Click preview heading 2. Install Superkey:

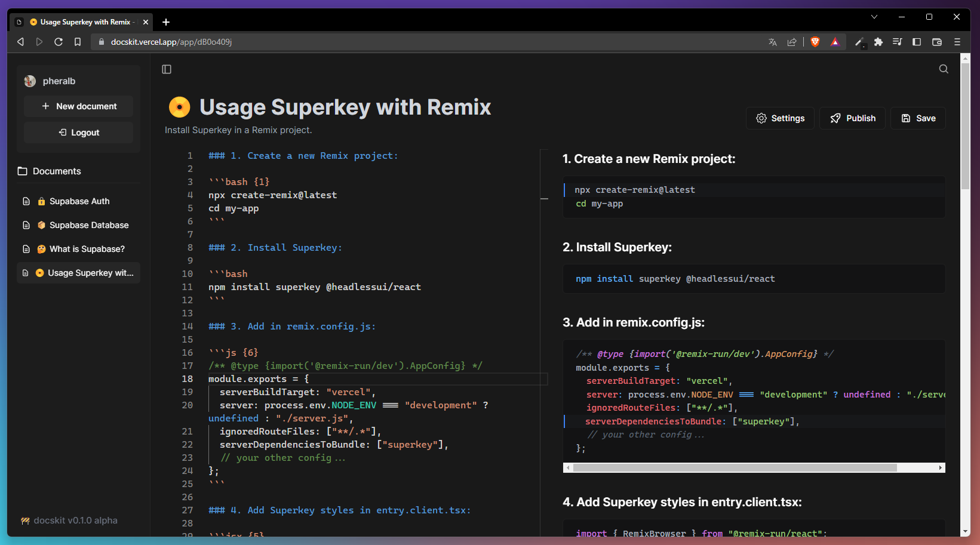(617, 247)
